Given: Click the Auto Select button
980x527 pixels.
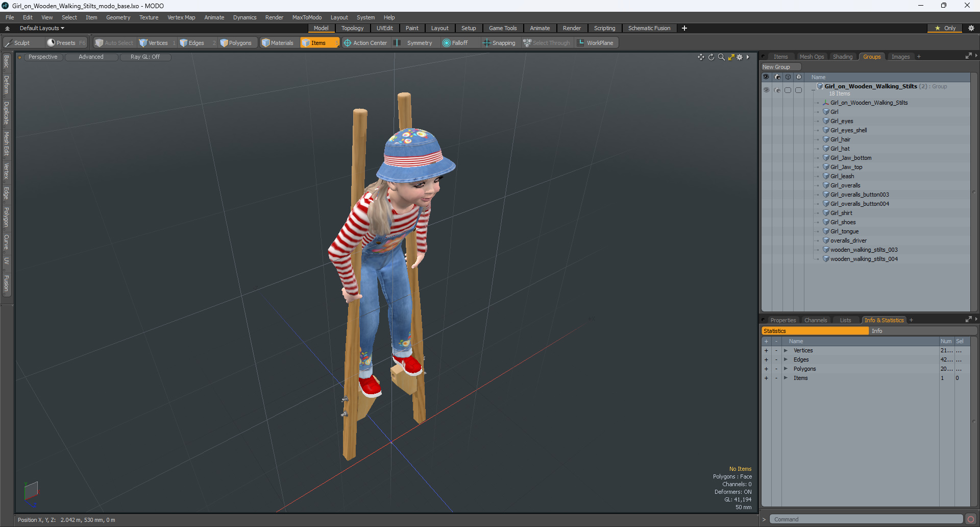Looking at the screenshot, I should (x=114, y=43).
